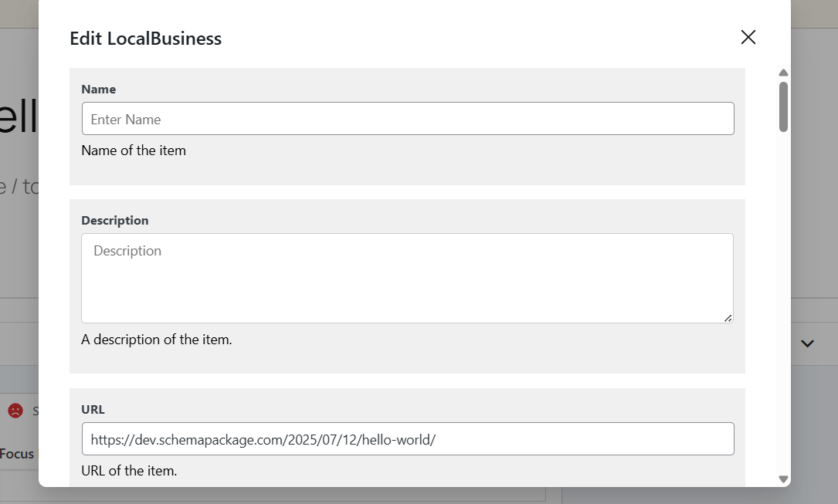Click the scrollbar up arrow in dialog
Screen dimensions: 838x504
click(783, 73)
